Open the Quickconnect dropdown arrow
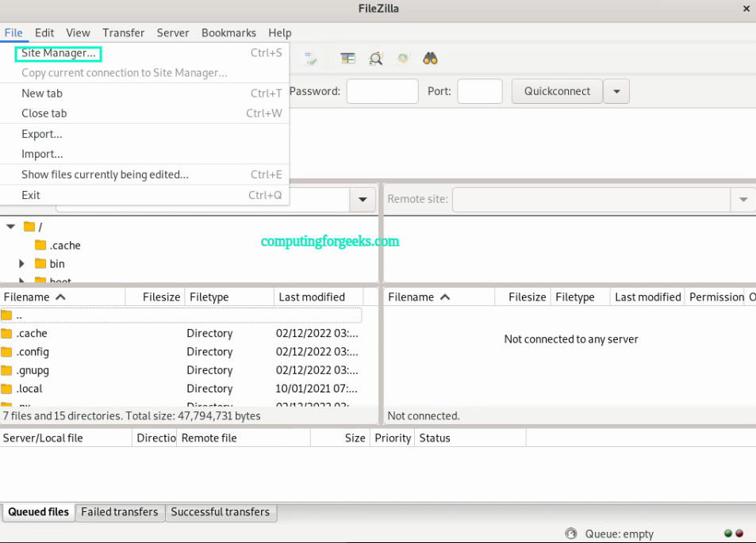 click(x=616, y=90)
